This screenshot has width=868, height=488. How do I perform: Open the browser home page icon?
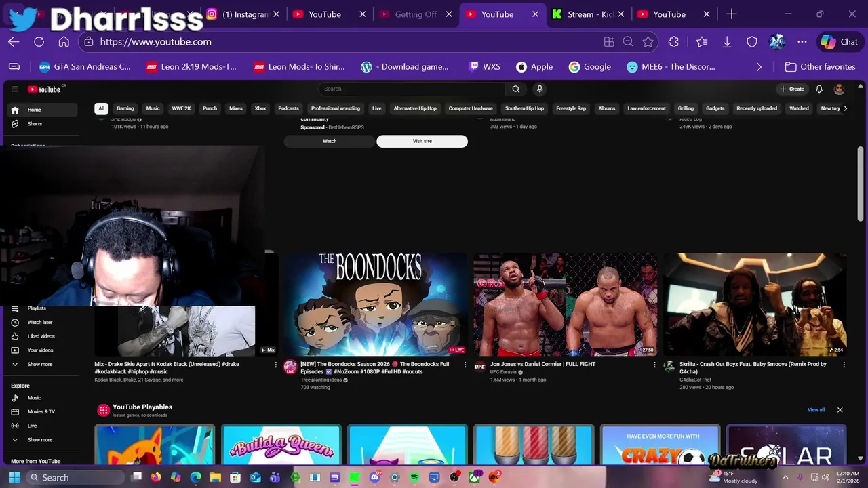[64, 42]
